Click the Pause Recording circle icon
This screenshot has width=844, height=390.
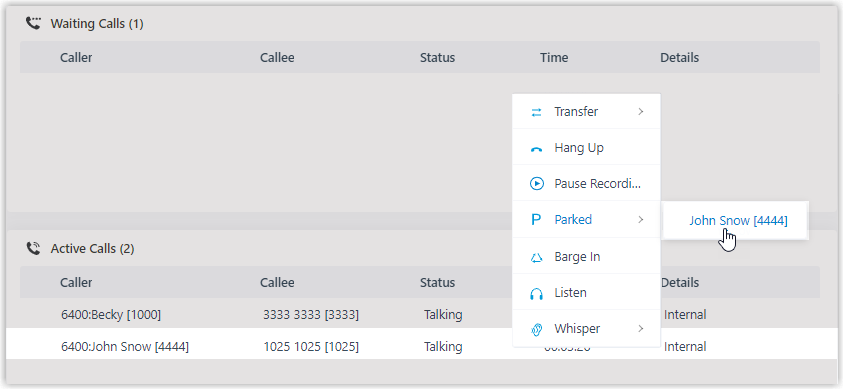point(536,184)
